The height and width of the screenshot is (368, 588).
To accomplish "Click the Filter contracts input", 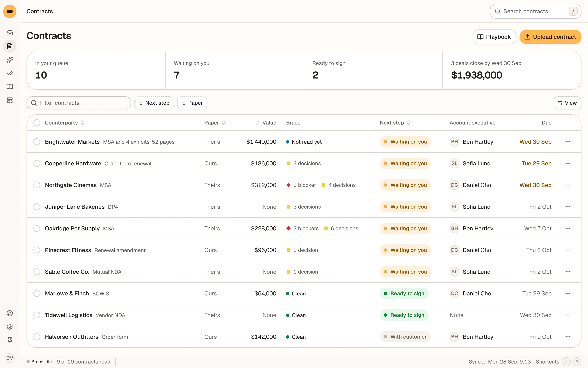I will tap(79, 103).
